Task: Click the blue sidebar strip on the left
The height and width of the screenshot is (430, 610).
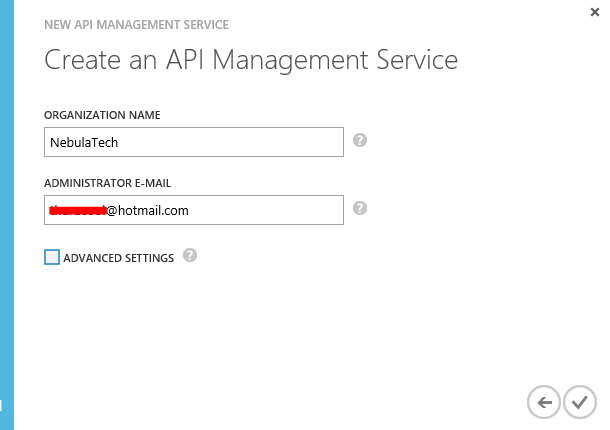Action: [x=7, y=200]
